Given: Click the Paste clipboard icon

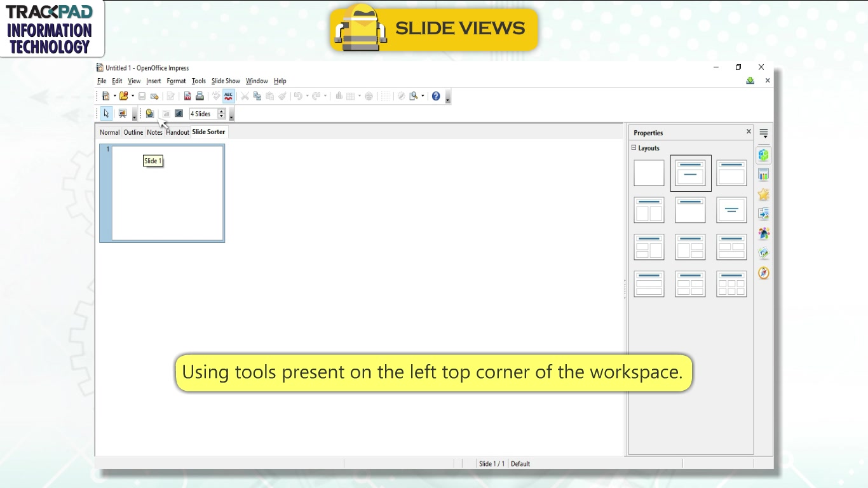Looking at the screenshot, I should (x=270, y=96).
